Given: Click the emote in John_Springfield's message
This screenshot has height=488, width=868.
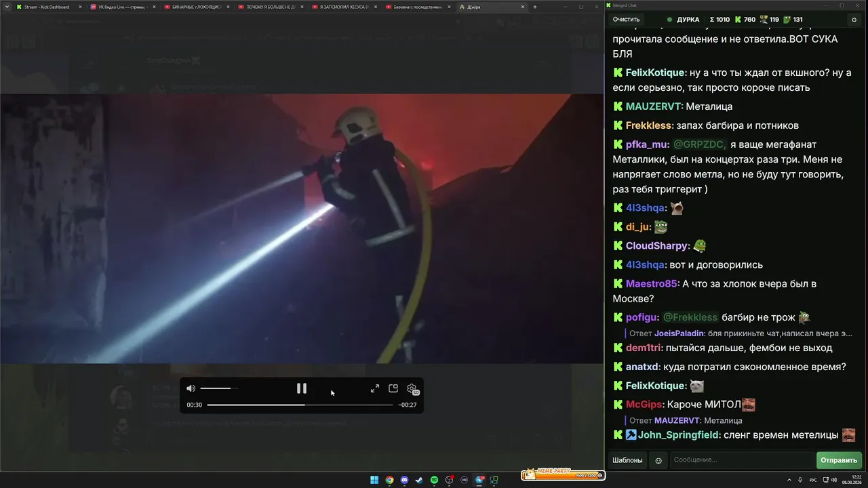Looking at the screenshot, I should pos(848,435).
